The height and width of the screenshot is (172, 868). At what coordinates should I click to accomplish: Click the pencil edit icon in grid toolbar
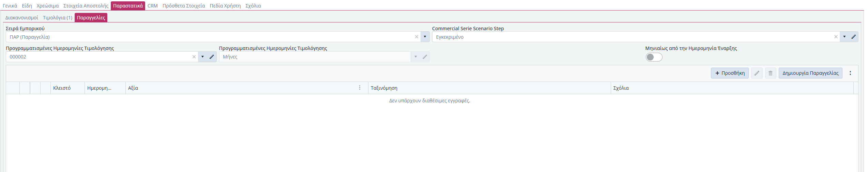tap(757, 73)
